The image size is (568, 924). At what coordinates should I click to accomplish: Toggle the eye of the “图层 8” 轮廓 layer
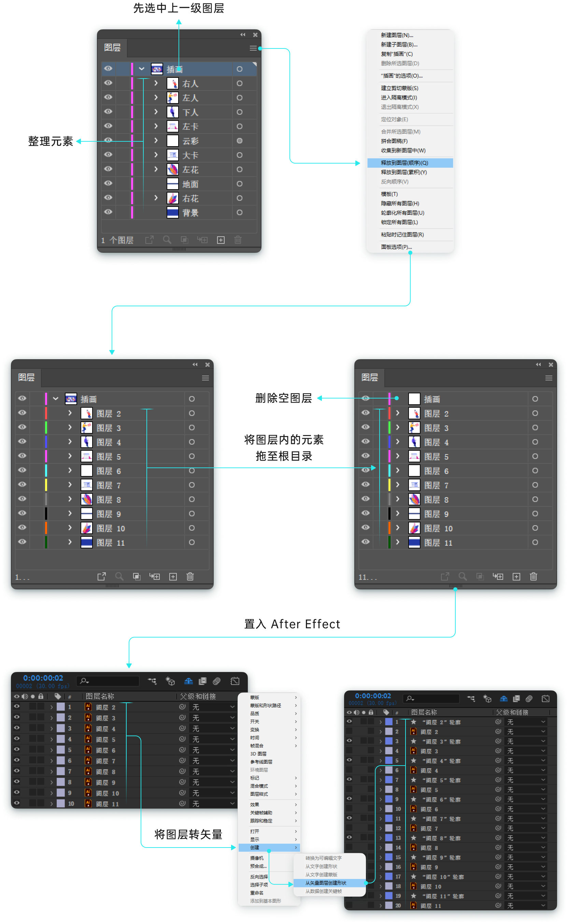tap(349, 838)
